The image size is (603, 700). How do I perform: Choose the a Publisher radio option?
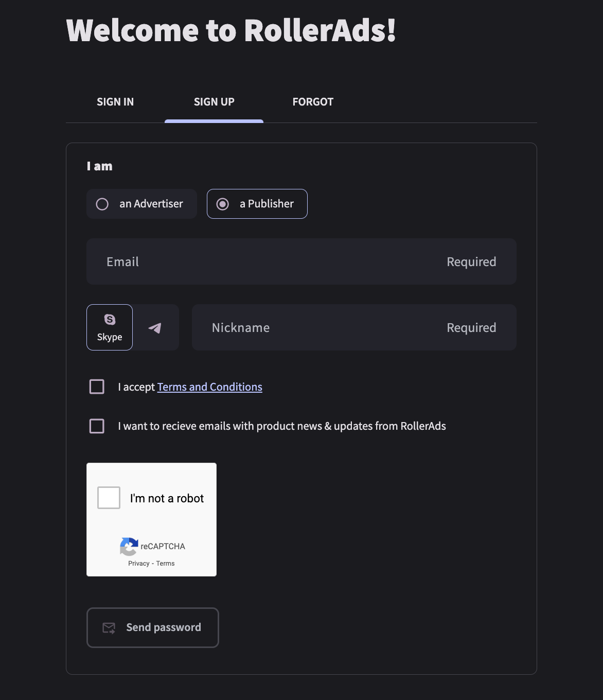(x=257, y=204)
